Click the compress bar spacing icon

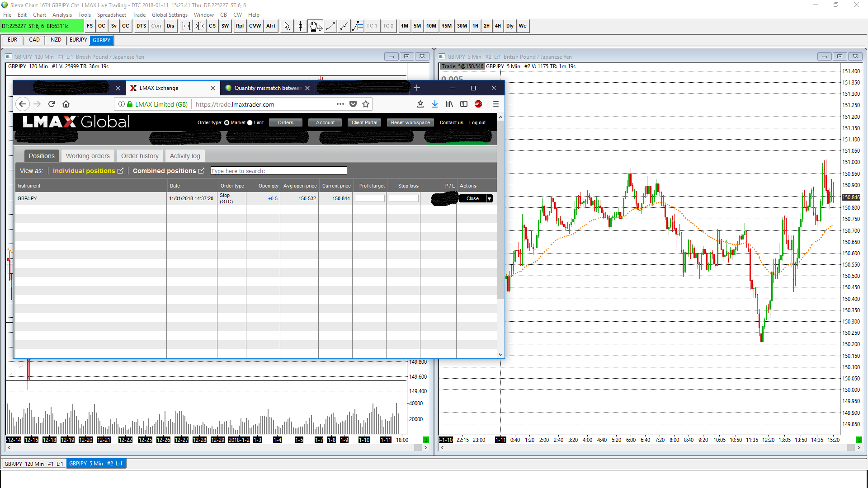[x=200, y=26]
